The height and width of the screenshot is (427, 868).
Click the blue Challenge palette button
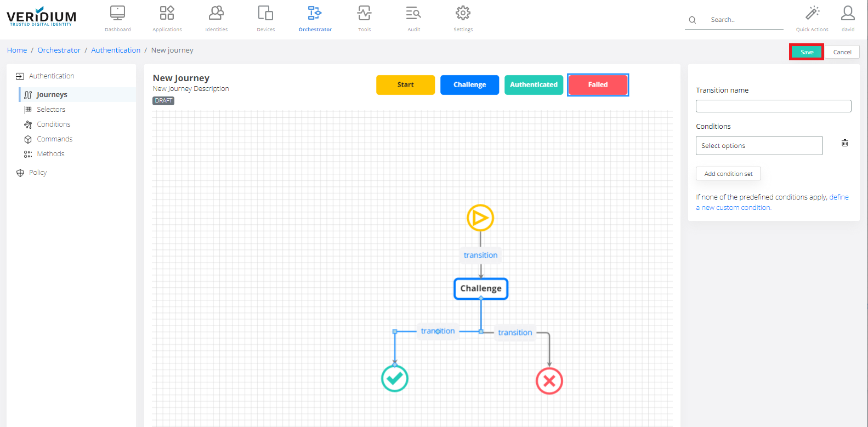pyautogui.click(x=469, y=85)
